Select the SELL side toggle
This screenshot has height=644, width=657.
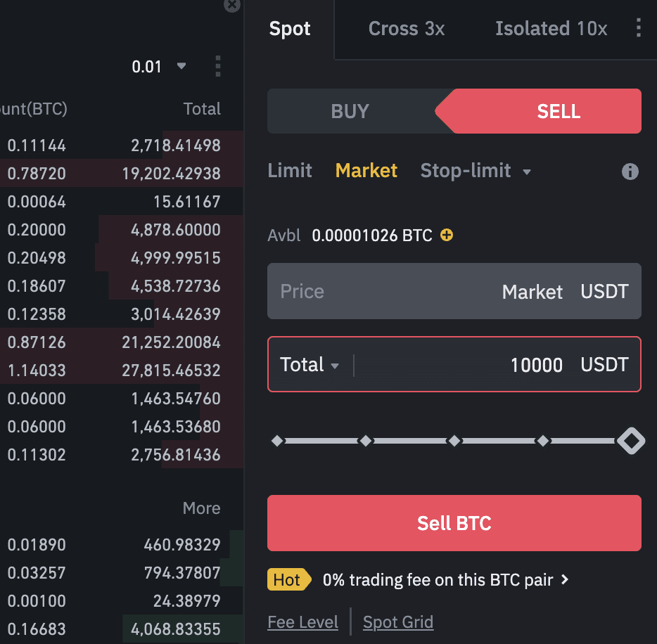pos(558,111)
